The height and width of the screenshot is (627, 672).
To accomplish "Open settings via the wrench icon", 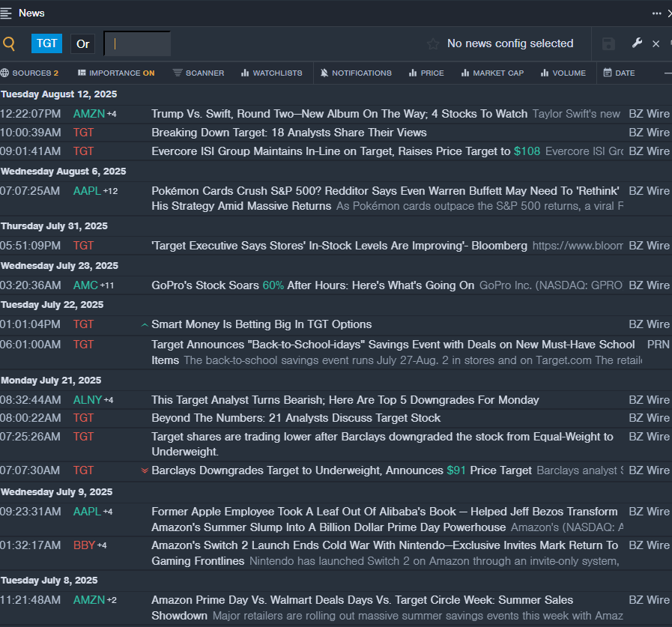I will coord(637,43).
